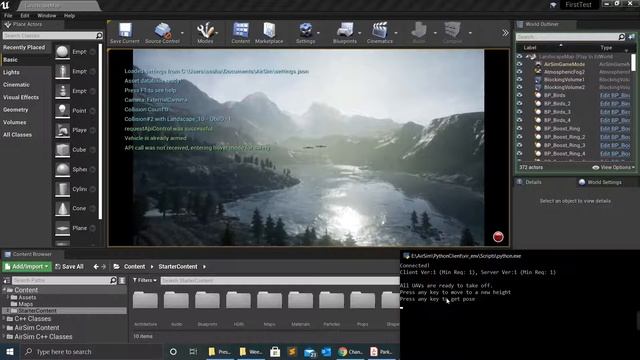This screenshot has width=640, height=360.
Task: Open the Settings toolbar icon
Action: 305,33
